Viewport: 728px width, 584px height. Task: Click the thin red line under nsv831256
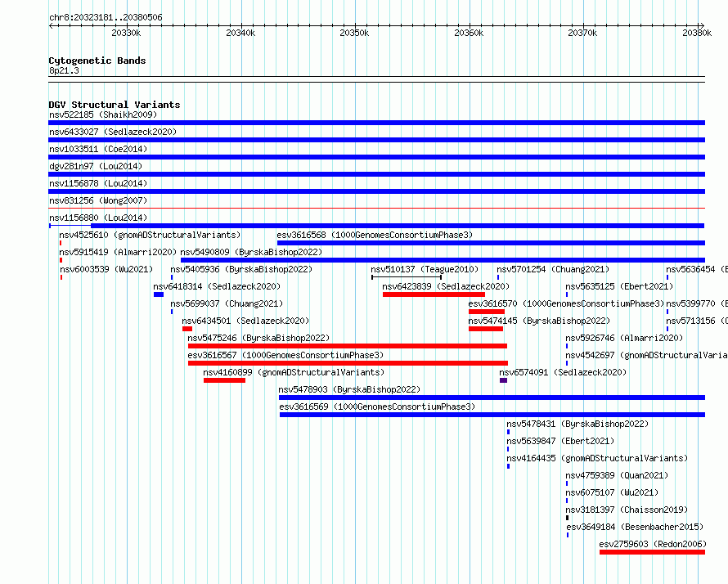376,208
